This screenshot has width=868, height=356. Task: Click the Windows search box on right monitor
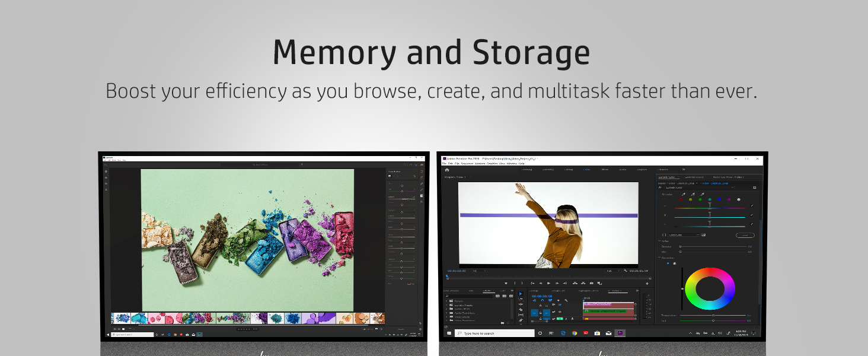coord(494,333)
